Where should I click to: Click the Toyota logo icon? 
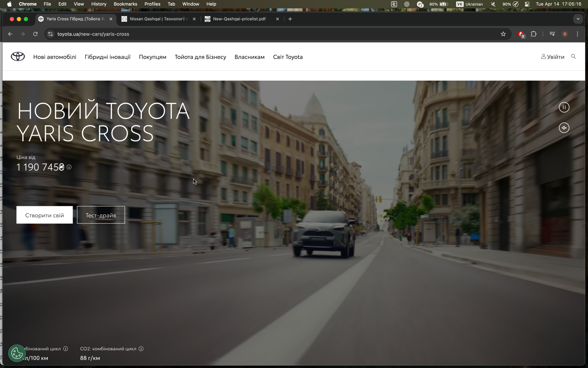pos(18,57)
